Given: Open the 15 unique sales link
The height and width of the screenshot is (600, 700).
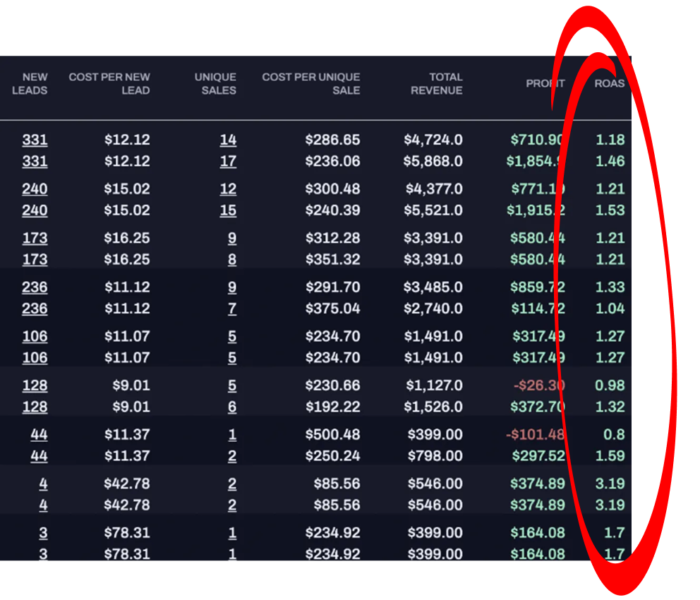Looking at the screenshot, I should [x=228, y=210].
